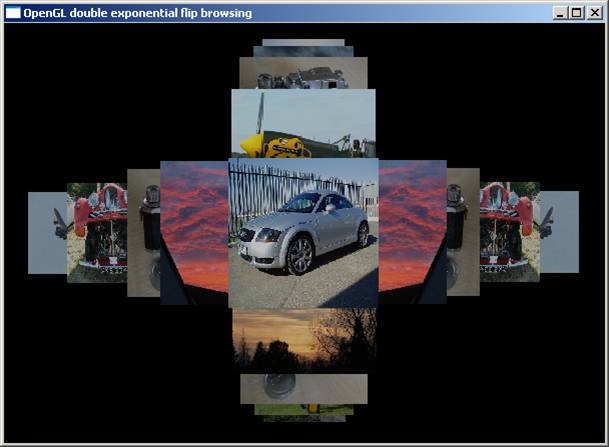
Task: Choose the pink sunset clouds photo right of the car
Action: 412,232
